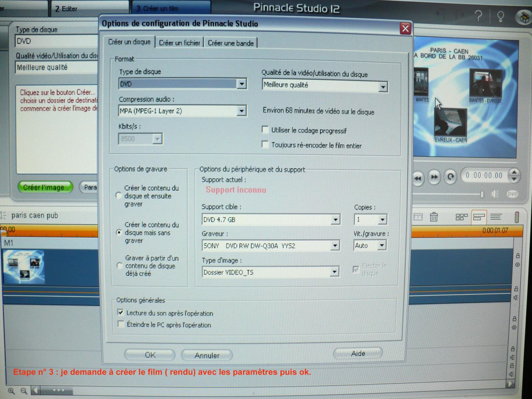Select Graver à partir d'un contenu déjà créé
The width and height of the screenshot is (532, 399).
click(119, 265)
